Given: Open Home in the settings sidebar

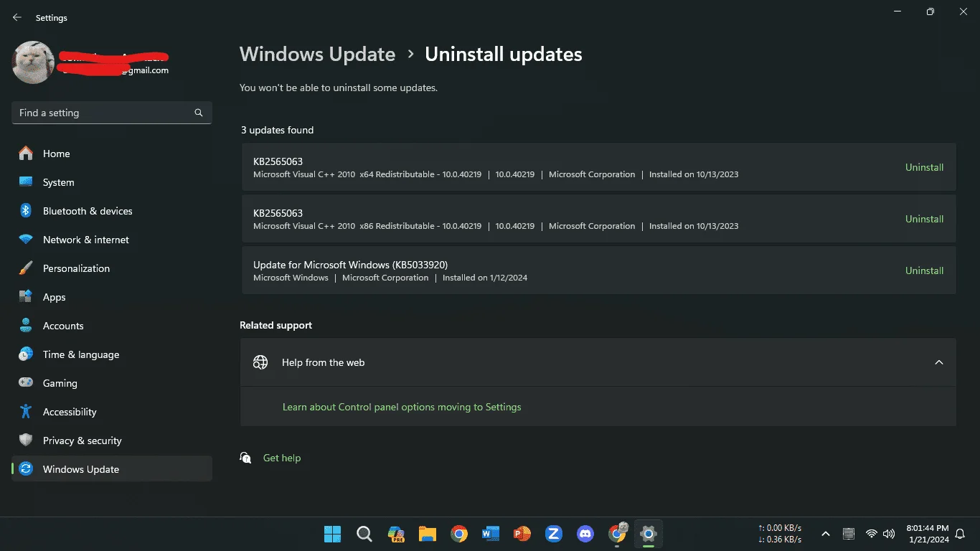Looking at the screenshot, I should (x=112, y=154).
